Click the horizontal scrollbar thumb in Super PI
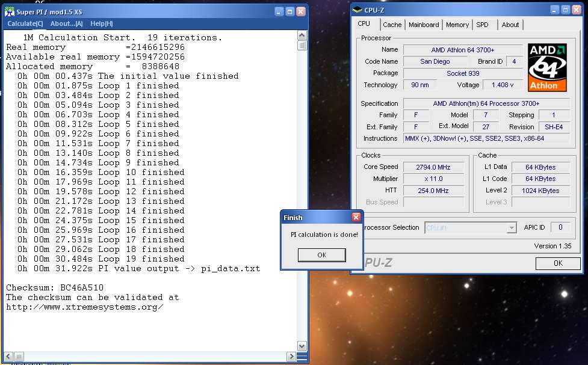588x365 pixels. point(19,357)
